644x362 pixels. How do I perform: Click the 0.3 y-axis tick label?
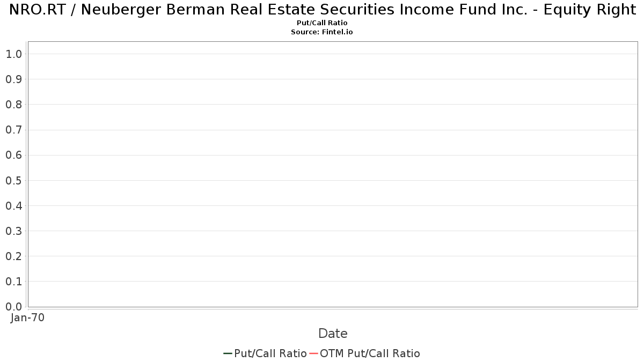13,231
